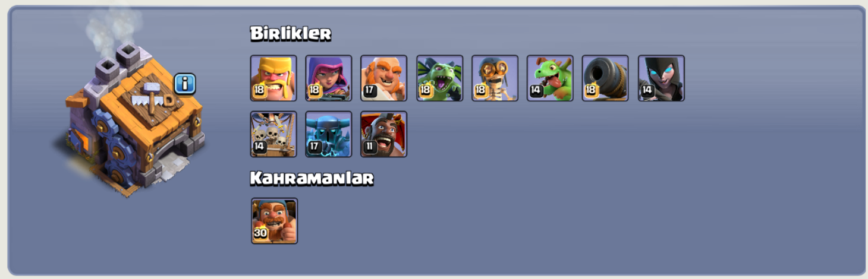Tap the level 30 badge on Battle Machine
This screenshot has height=279, width=868.
260,233
